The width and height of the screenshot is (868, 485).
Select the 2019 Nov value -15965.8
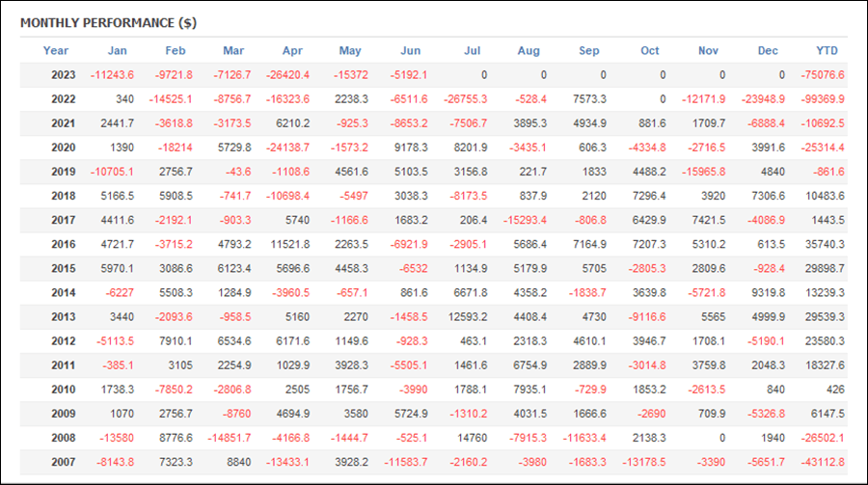[x=703, y=172]
